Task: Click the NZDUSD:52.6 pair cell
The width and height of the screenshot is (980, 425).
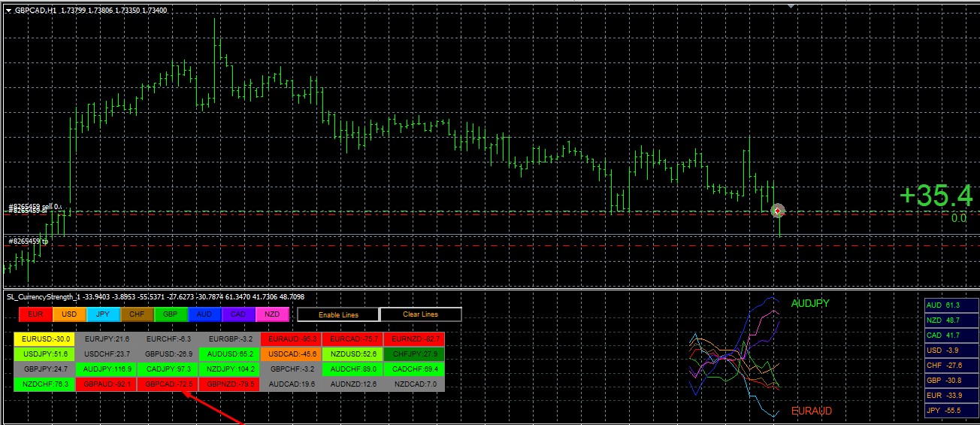Action: click(352, 354)
